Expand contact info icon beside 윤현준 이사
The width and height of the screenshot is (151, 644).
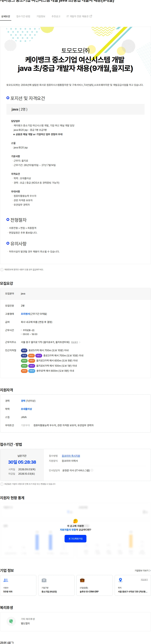(x=92, y=470)
